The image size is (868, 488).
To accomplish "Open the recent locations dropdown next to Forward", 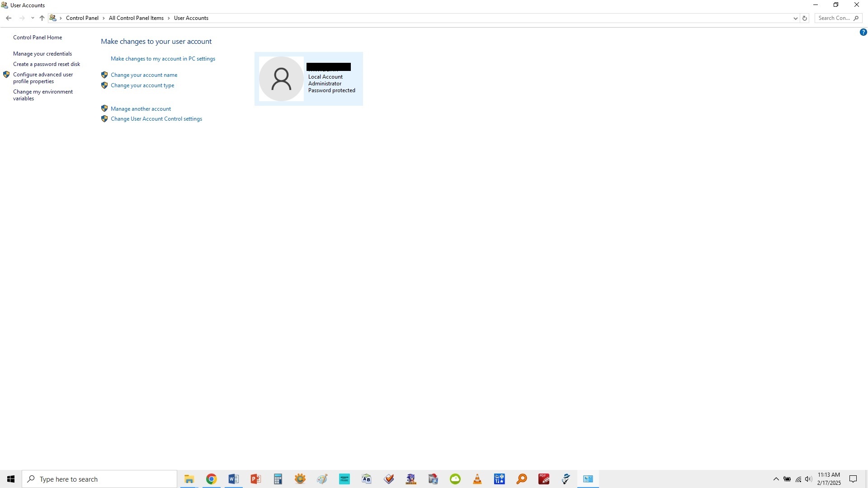I will [32, 18].
